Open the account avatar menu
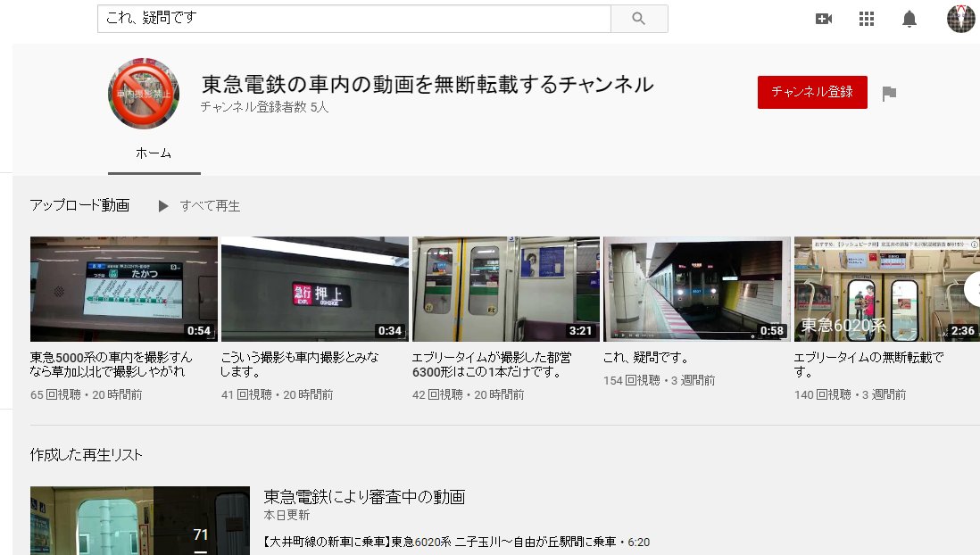Screen dimensions: 980x555 click(961, 18)
